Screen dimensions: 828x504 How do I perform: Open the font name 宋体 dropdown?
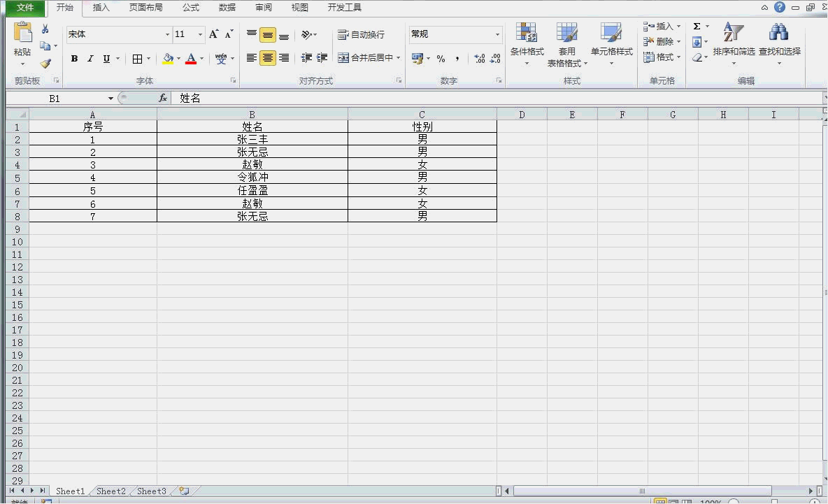(167, 35)
